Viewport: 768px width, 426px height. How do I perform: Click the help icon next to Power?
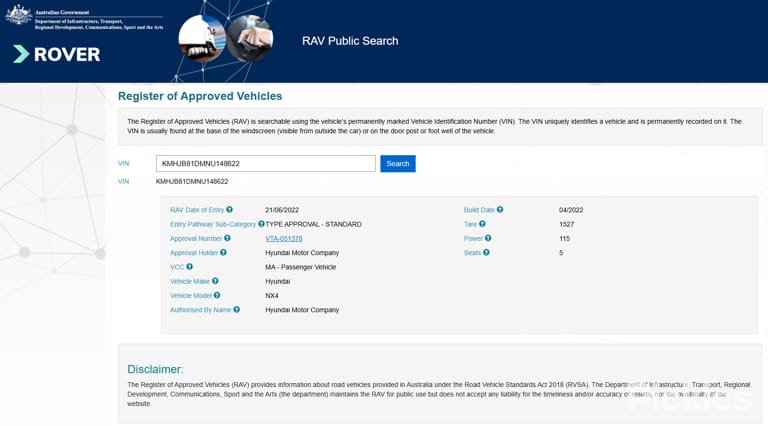[x=488, y=238]
